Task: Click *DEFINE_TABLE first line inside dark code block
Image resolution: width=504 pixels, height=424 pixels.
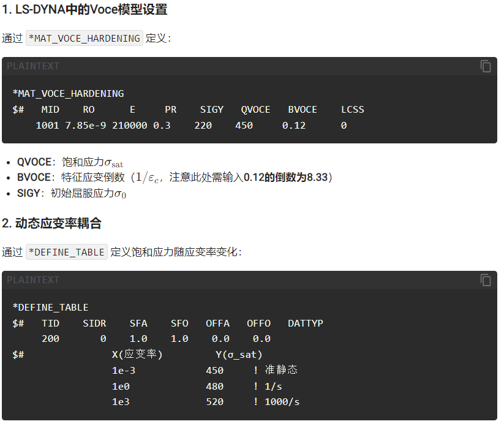Action: pyautogui.click(x=50, y=308)
